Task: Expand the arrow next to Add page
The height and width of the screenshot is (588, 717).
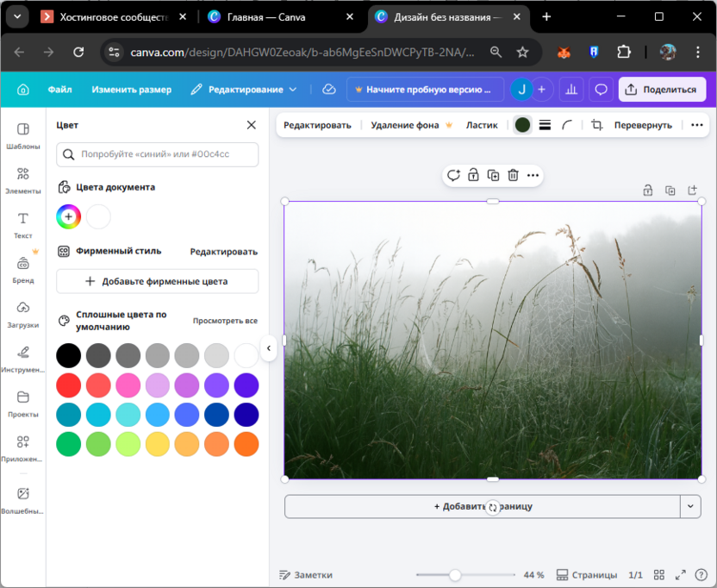Action: (690, 507)
